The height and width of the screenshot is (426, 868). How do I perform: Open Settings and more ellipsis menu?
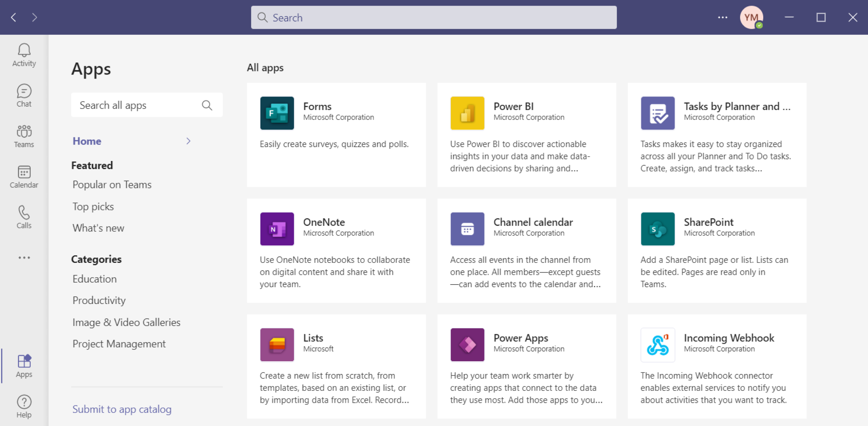coord(722,17)
